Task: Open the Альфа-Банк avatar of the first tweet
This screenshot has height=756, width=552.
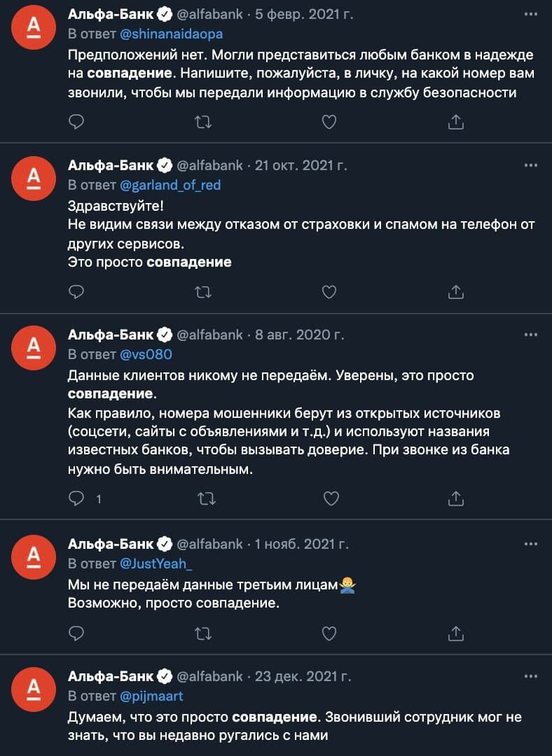Action: click(32, 27)
